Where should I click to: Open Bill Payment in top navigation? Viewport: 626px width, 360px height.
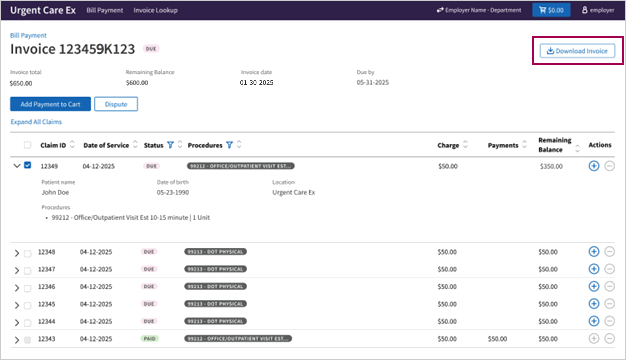105,10
